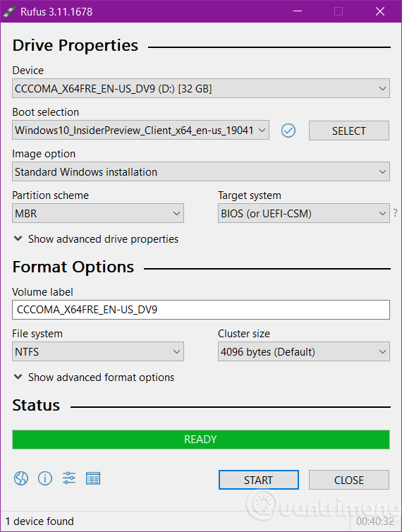Open the Device dropdown
The height and width of the screenshot is (532, 402).
click(201, 89)
